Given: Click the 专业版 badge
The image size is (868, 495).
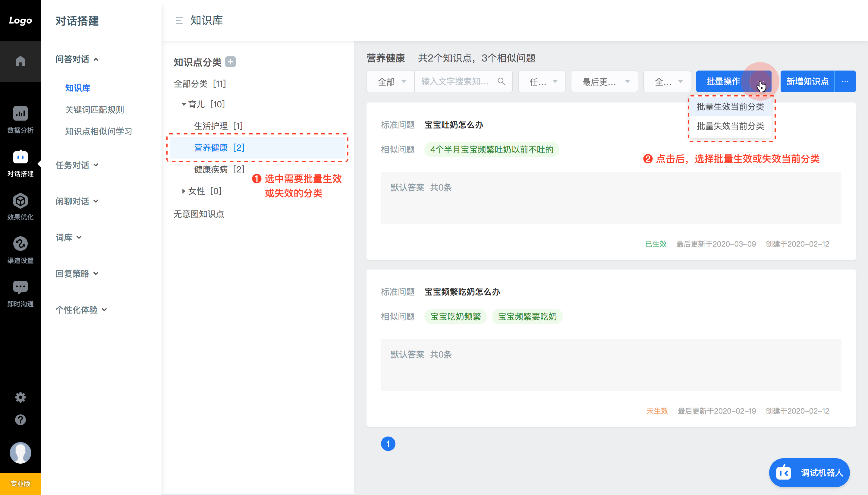Looking at the screenshot, I should click(x=20, y=484).
